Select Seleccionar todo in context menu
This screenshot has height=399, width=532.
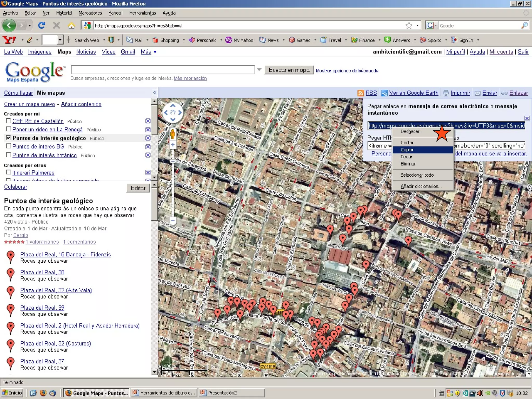click(423, 175)
